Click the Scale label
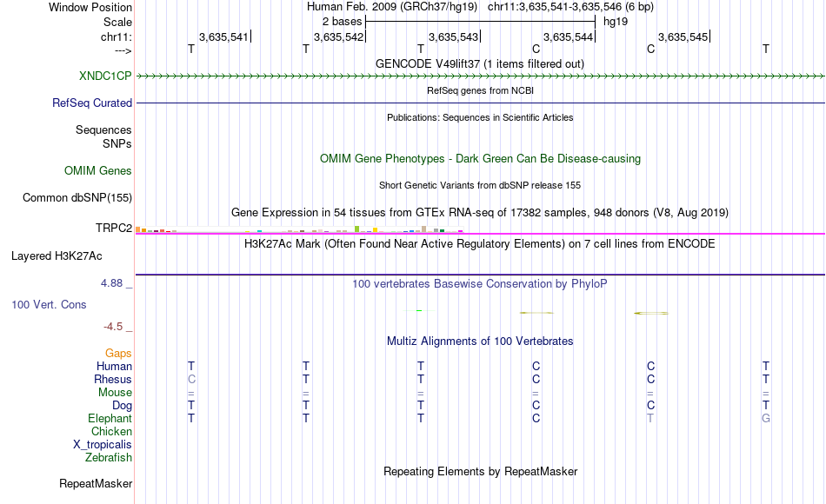Screen dimensions: 826x504 (118, 22)
